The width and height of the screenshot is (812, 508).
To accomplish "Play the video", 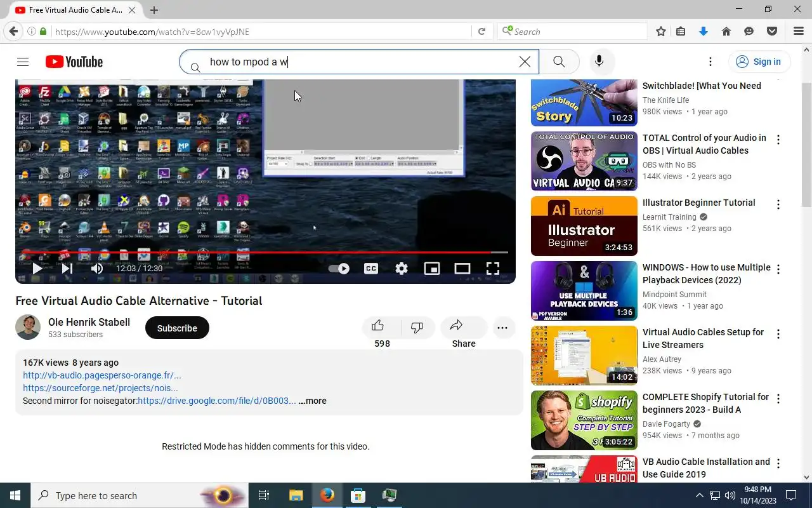I will click(x=37, y=269).
